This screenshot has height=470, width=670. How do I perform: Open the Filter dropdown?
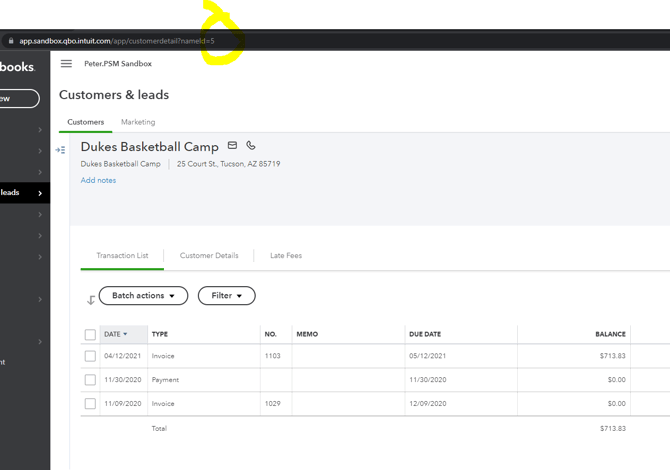tap(226, 296)
